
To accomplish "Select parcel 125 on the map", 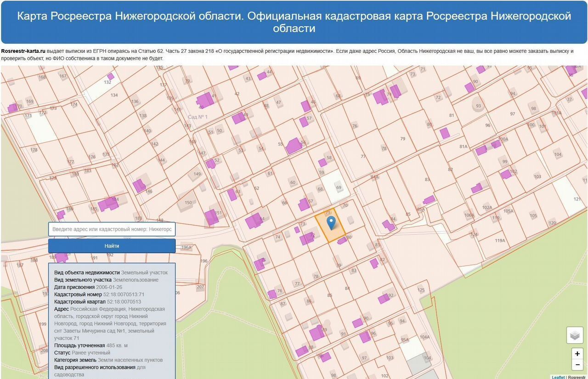I will tap(421, 290).
